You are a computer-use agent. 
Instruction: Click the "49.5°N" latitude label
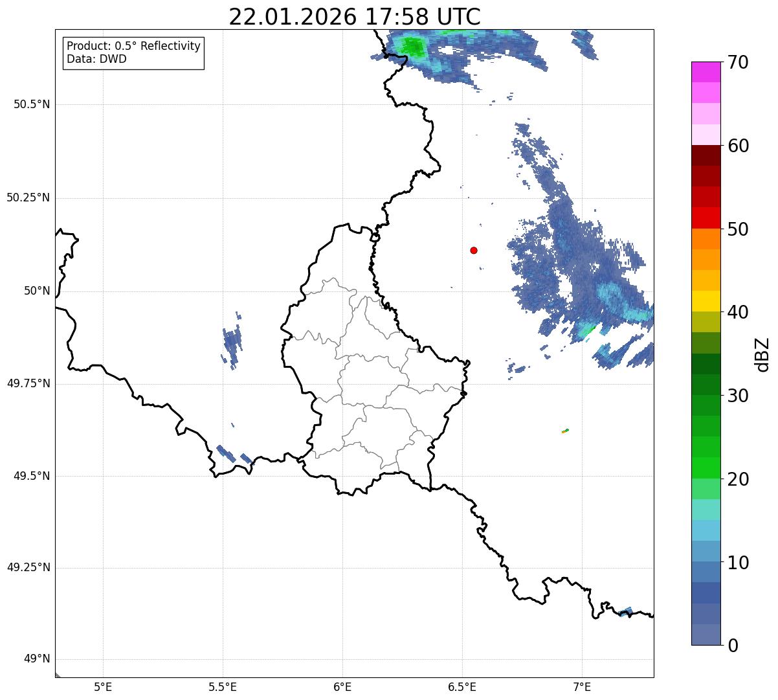pos(32,476)
